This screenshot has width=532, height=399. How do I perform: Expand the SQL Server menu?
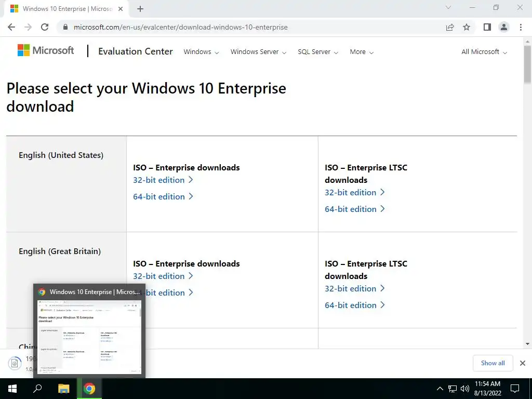point(318,52)
